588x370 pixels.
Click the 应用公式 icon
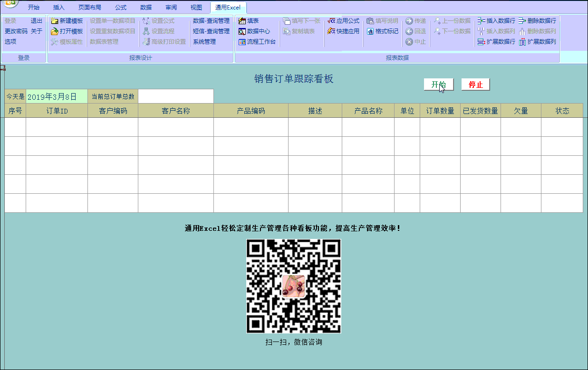(x=331, y=21)
